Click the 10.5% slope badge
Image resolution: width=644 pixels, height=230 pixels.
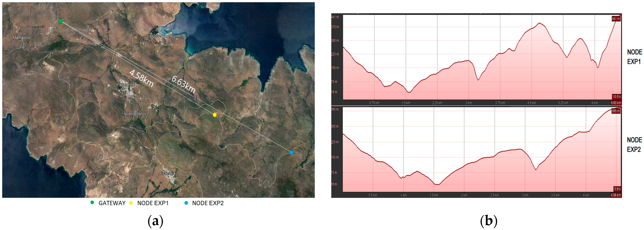(x=617, y=97)
